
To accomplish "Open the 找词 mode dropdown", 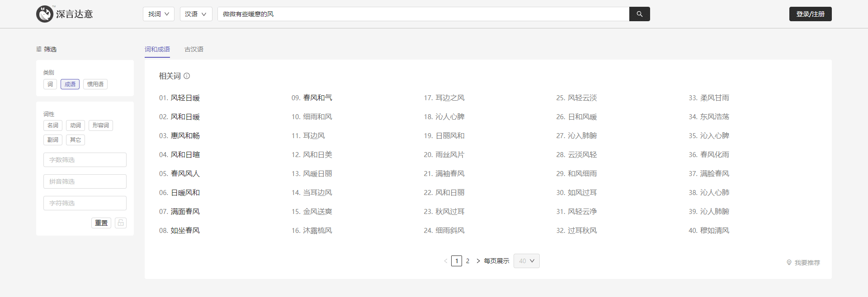I will [159, 14].
